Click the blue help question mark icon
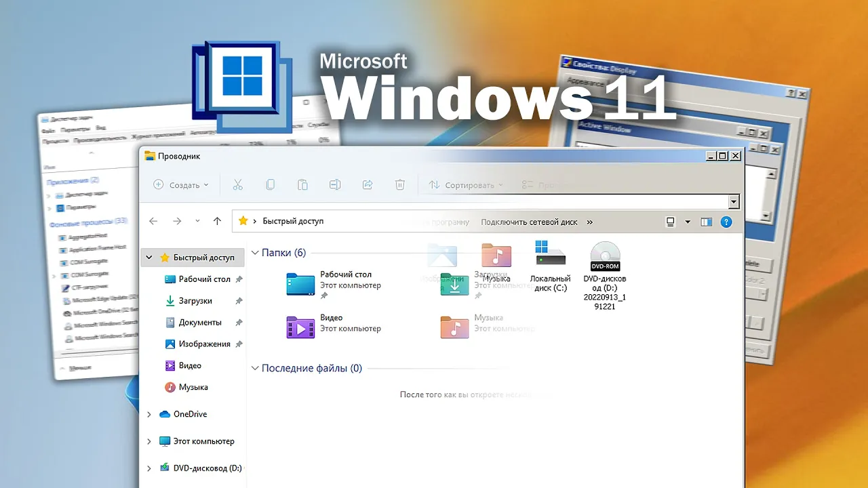868x488 pixels. (726, 222)
